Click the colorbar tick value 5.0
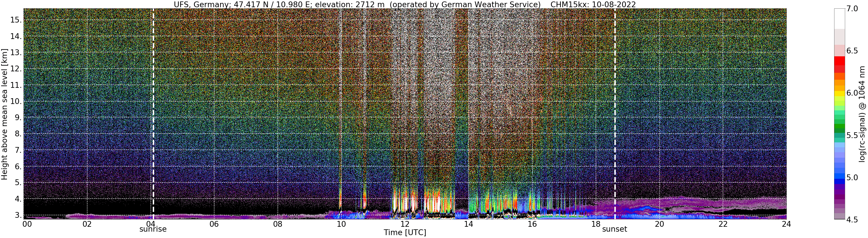868x238 pixels. point(852,177)
